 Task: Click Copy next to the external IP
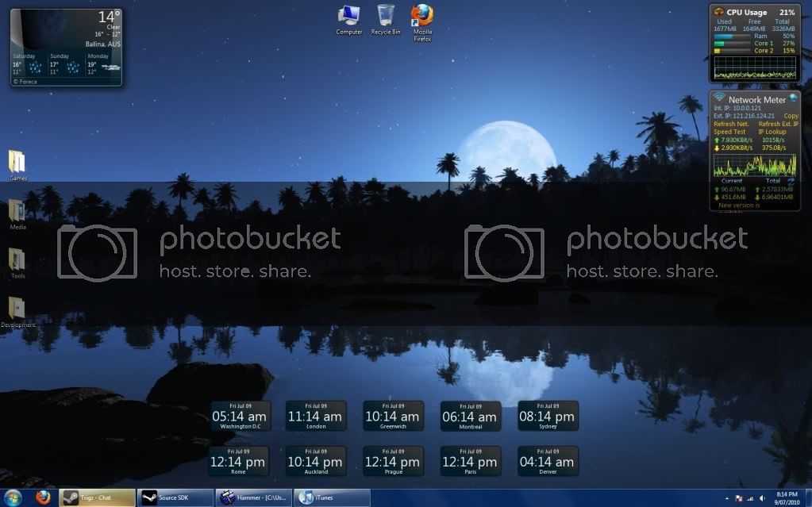pyautogui.click(x=791, y=116)
